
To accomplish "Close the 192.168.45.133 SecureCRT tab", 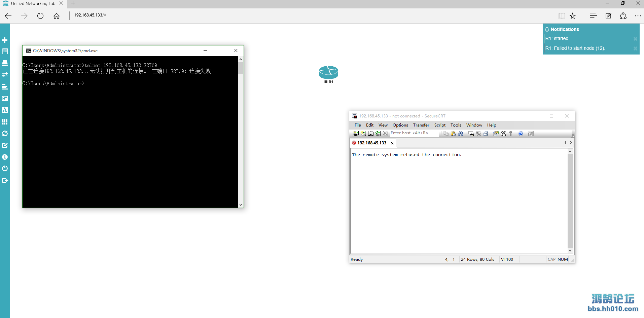I will point(392,143).
